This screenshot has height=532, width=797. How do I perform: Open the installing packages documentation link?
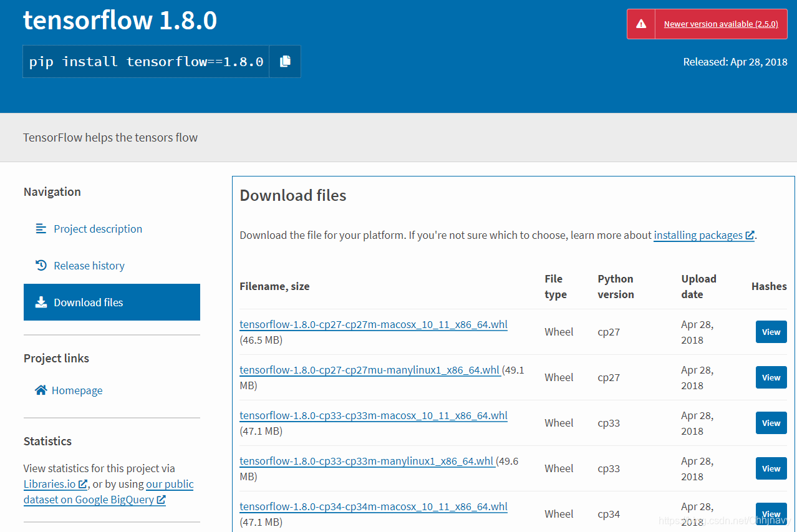click(699, 235)
